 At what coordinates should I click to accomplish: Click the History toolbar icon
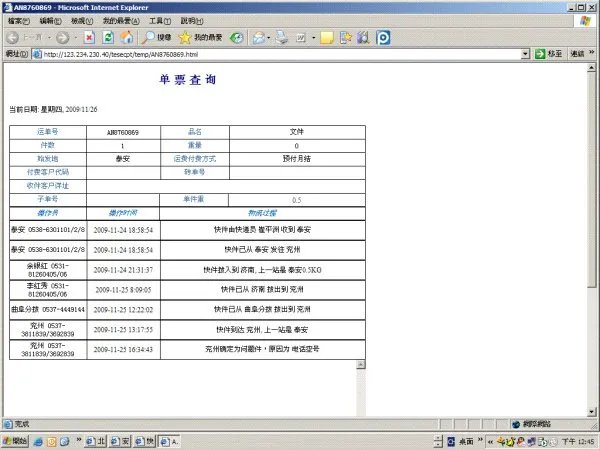tap(237, 37)
